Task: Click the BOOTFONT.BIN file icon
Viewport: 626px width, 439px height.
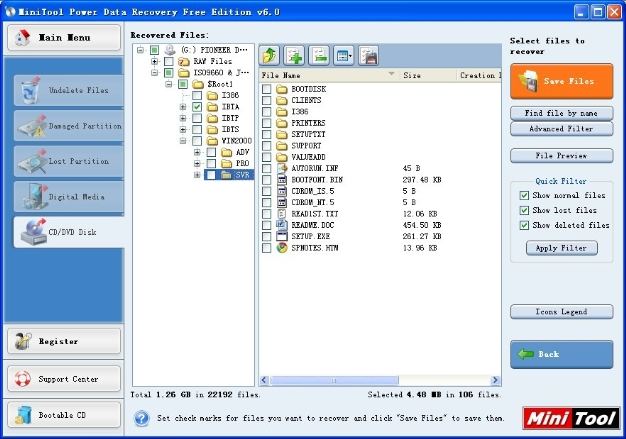Action: pyautogui.click(x=282, y=180)
